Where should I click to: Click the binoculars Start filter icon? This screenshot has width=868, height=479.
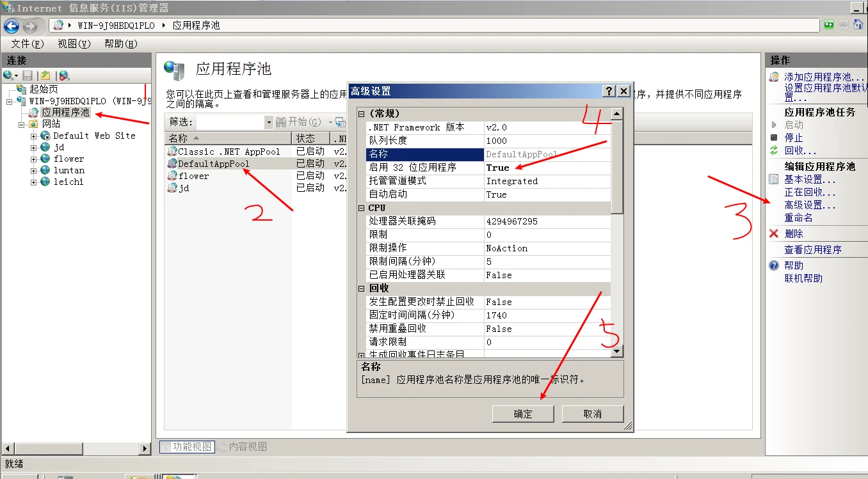281,122
